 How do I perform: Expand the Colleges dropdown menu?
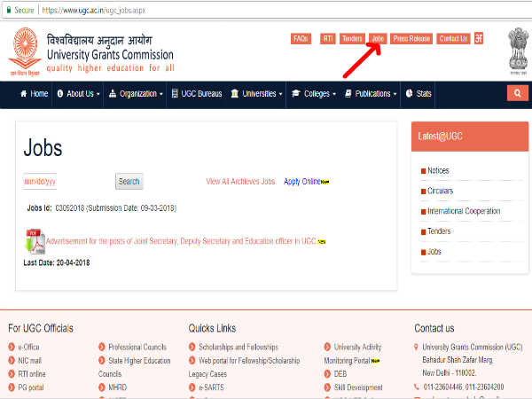pyautogui.click(x=314, y=94)
